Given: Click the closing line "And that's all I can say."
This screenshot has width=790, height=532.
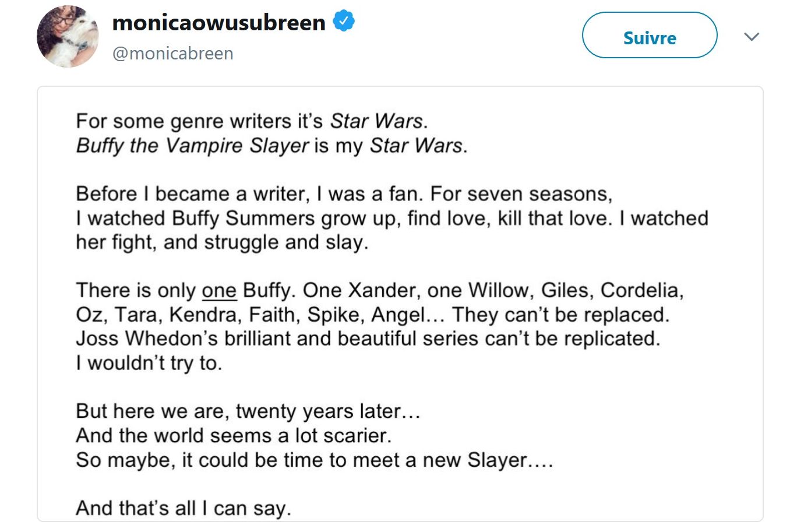Looking at the screenshot, I should (184, 508).
